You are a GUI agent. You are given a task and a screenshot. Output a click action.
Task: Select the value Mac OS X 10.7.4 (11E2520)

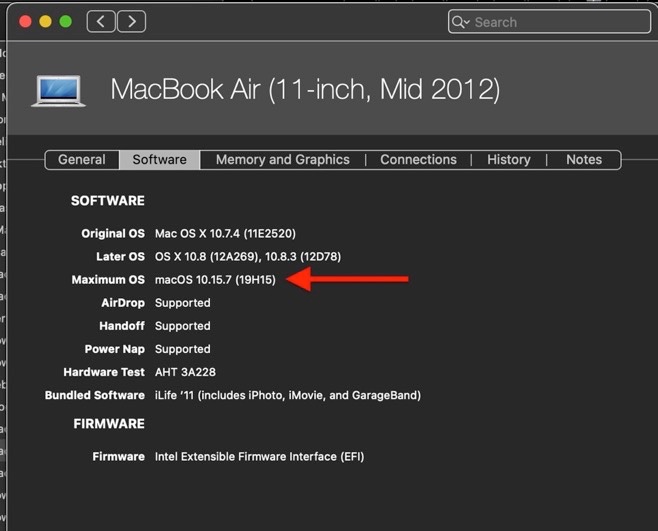(x=225, y=233)
